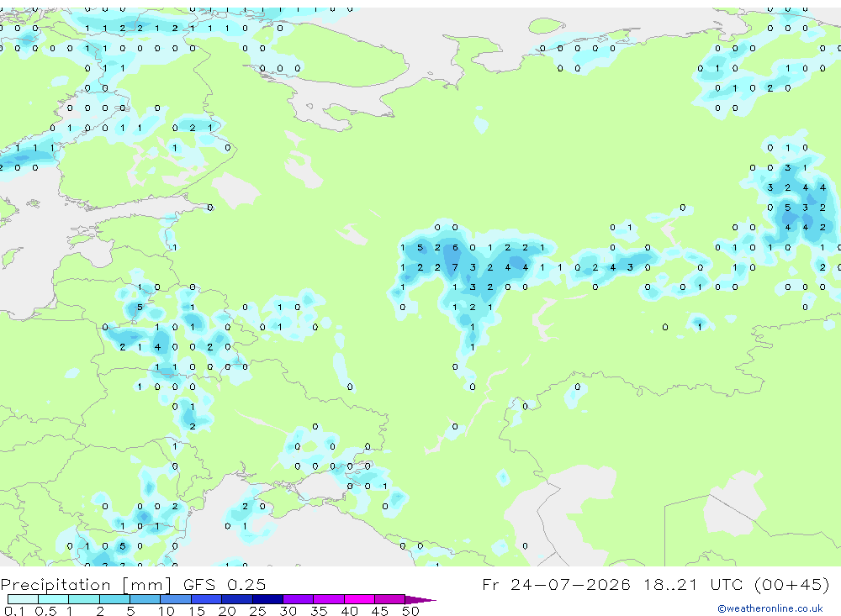This screenshot has width=841, height=616.
Task: Click the legend label '35'
Action: (319, 611)
